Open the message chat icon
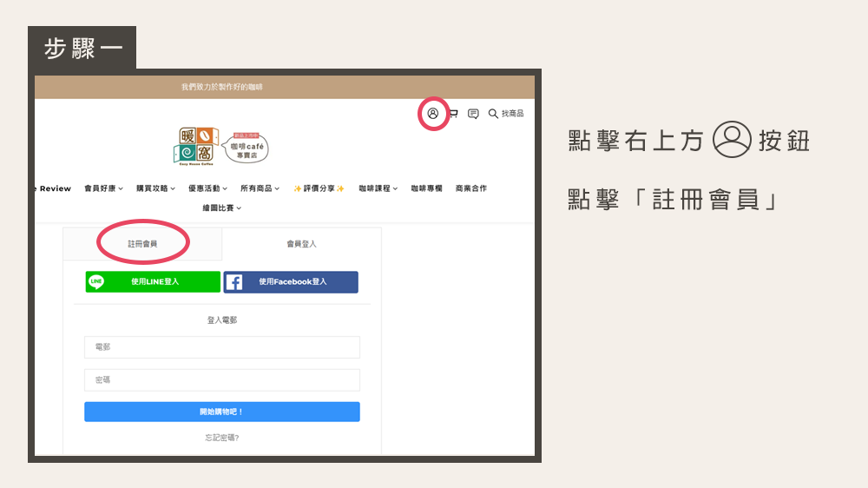Screen dimensions: 868x488 pos(473,114)
